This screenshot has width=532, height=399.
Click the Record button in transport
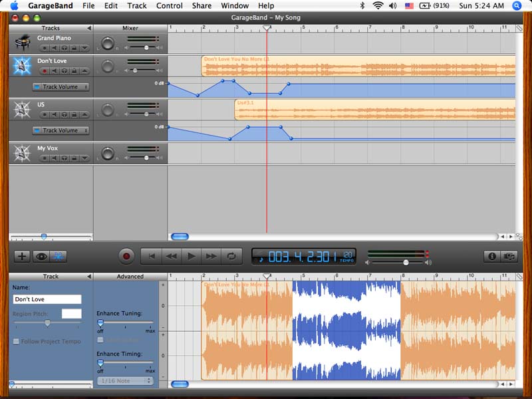coord(126,256)
